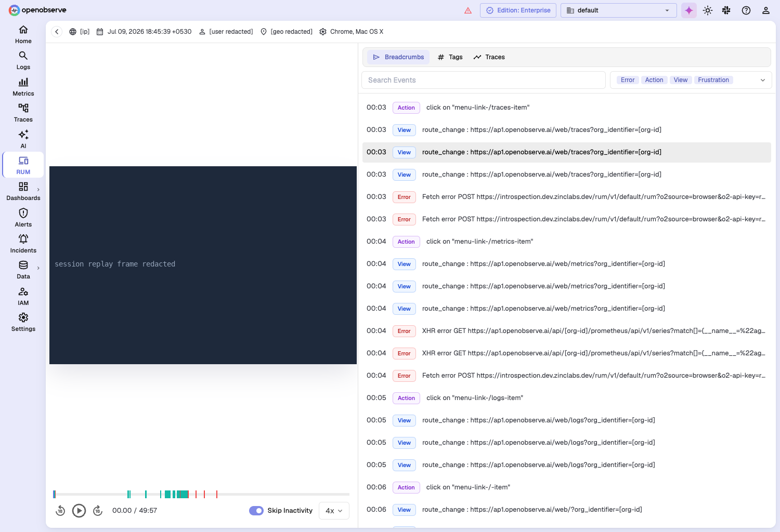The height and width of the screenshot is (532, 780).
Task: Click the session replay frame
Action: (203, 265)
